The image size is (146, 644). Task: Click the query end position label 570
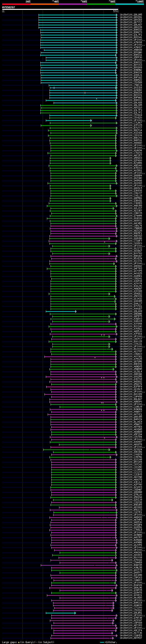coord(115,11)
